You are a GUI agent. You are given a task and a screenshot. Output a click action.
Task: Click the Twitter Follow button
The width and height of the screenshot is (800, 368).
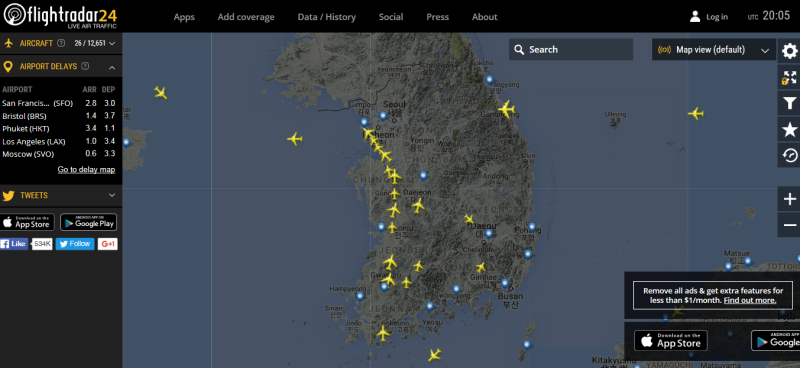75,244
